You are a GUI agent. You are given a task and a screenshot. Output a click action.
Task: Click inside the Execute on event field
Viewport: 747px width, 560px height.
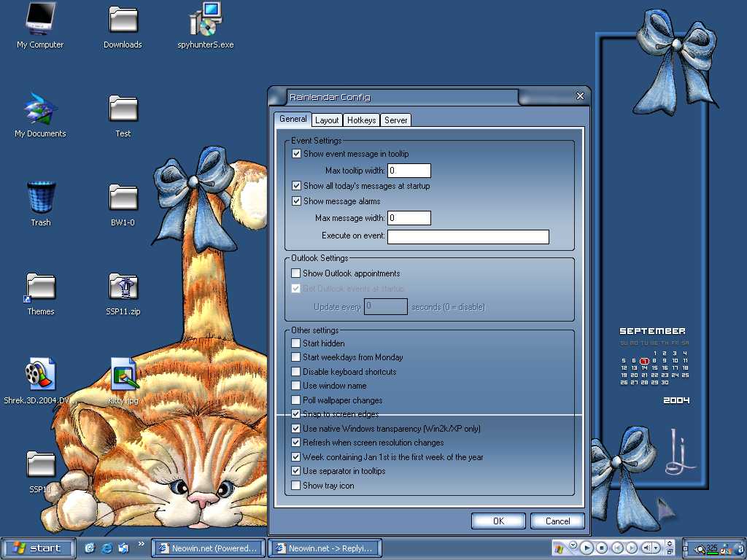(468, 236)
